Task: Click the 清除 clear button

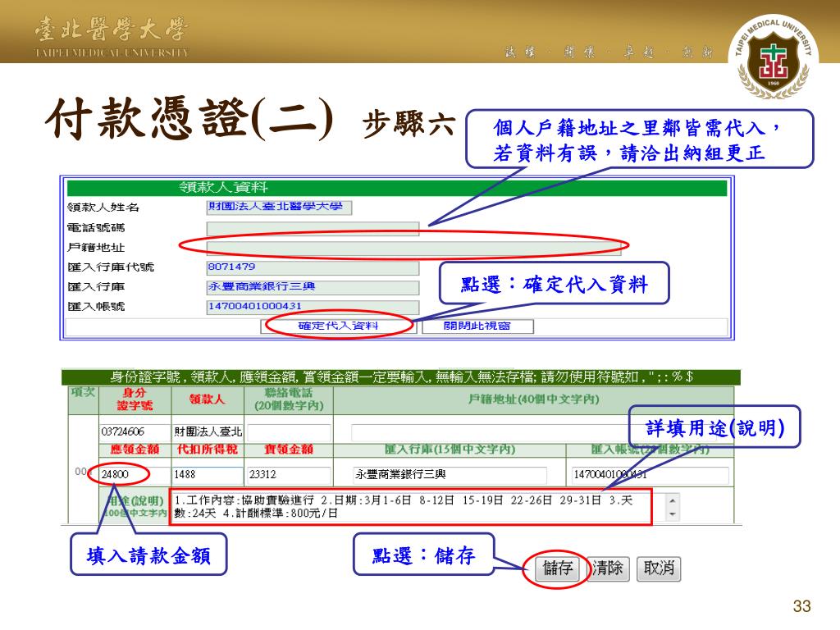Action: [x=608, y=568]
